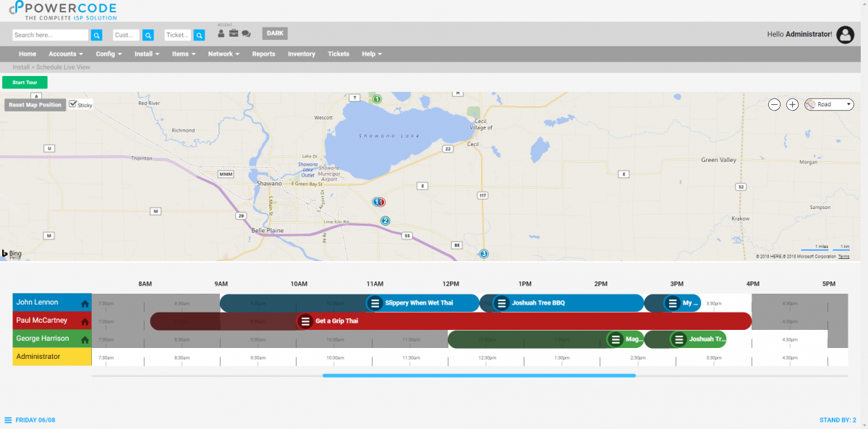Click Reset Map Position button
The width and height of the screenshot is (868, 429).
pyautogui.click(x=35, y=105)
